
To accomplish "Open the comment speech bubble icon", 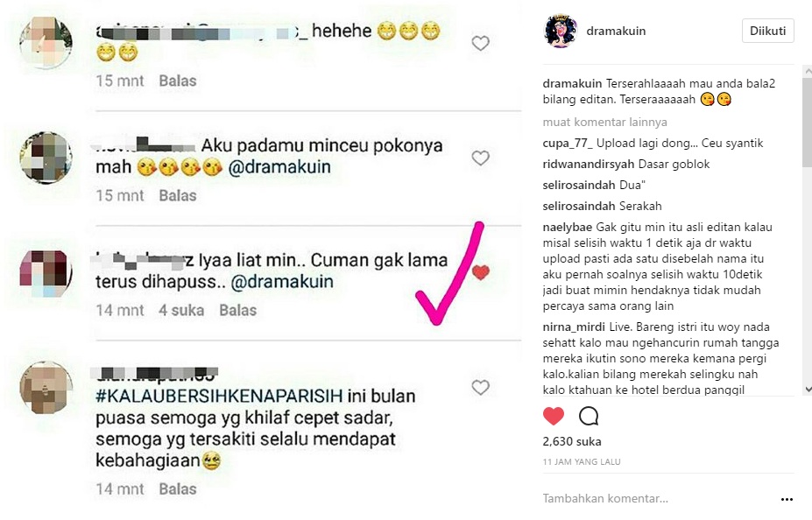I will coord(589,416).
